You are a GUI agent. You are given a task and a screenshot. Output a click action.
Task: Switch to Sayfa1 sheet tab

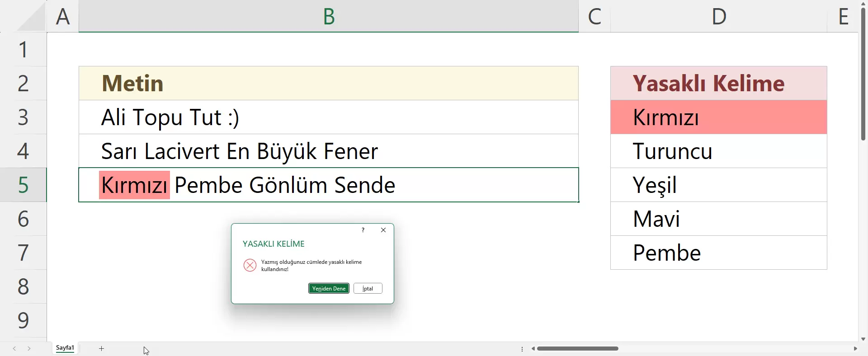pyautogui.click(x=65, y=348)
